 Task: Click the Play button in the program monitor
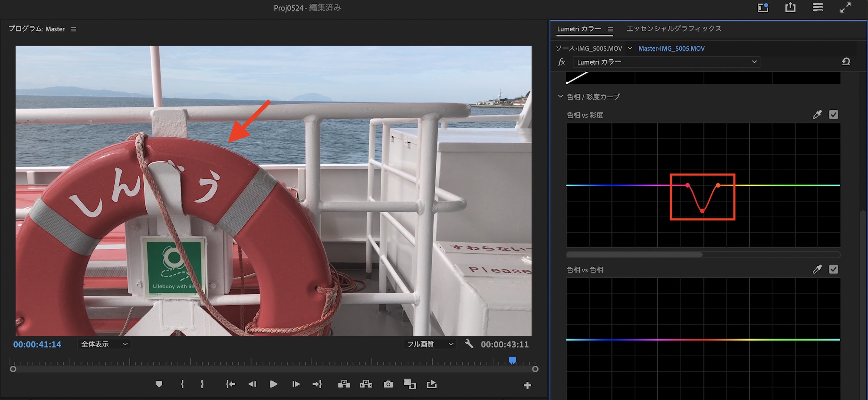click(273, 384)
